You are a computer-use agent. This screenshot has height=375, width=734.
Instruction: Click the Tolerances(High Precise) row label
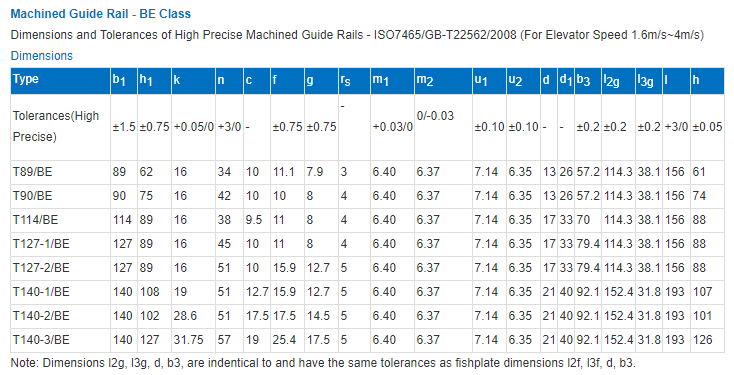56,126
